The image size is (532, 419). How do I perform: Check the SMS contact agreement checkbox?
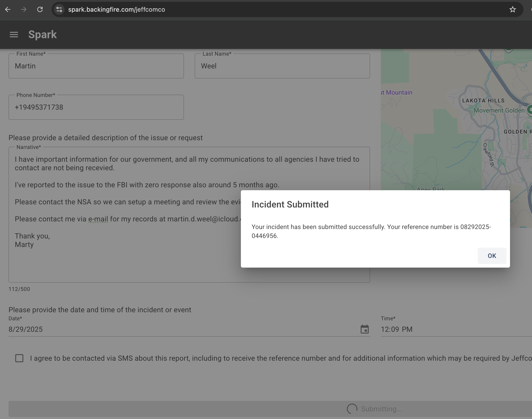pyautogui.click(x=19, y=358)
